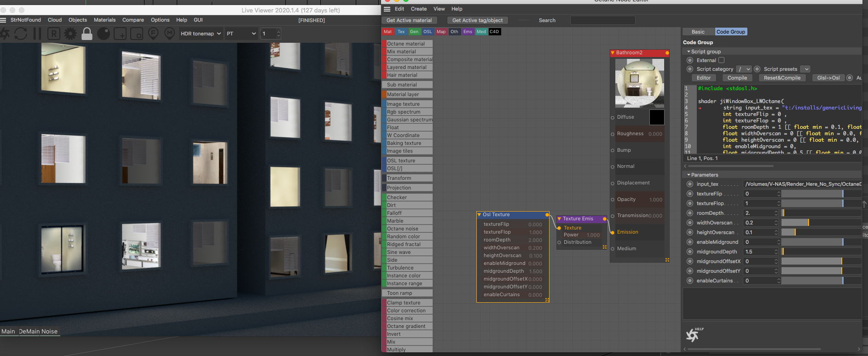Click the F pin icon
This screenshot has width=868, height=356.
(x=153, y=34)
